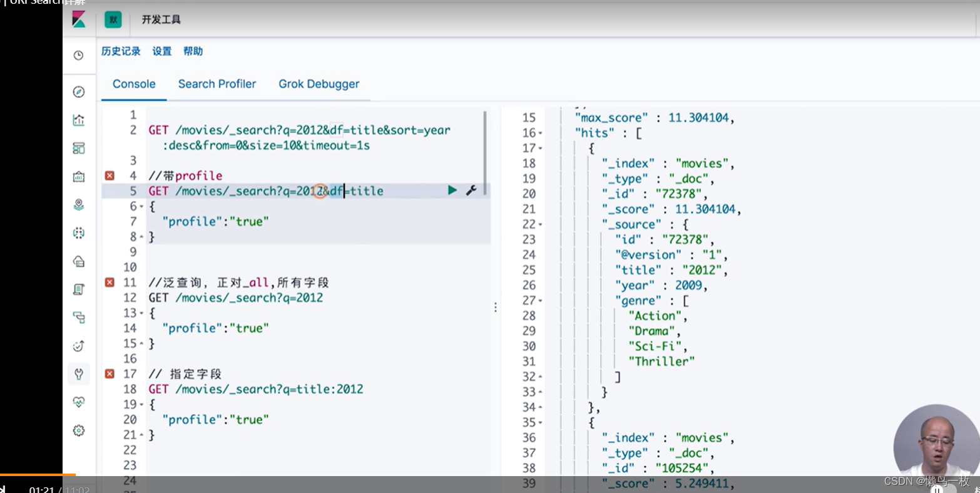Click the "Thriller" genre value
Viewport: 980px width, 493px height.
(661, 361)
